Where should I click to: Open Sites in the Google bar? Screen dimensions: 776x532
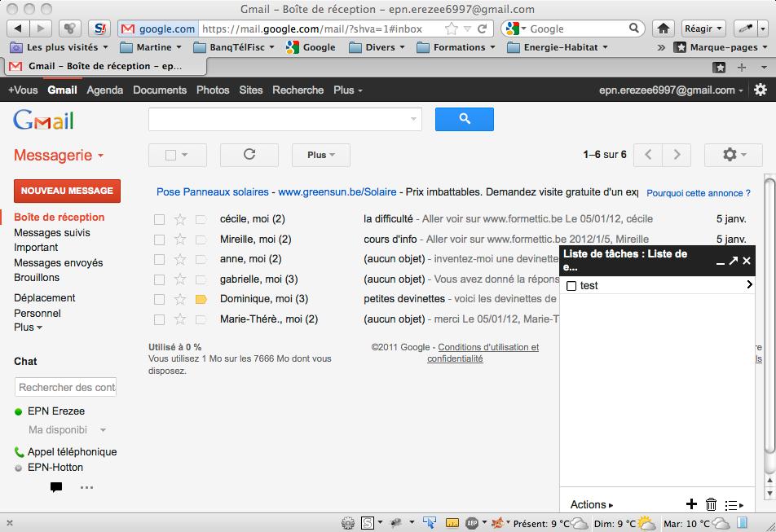251,90
